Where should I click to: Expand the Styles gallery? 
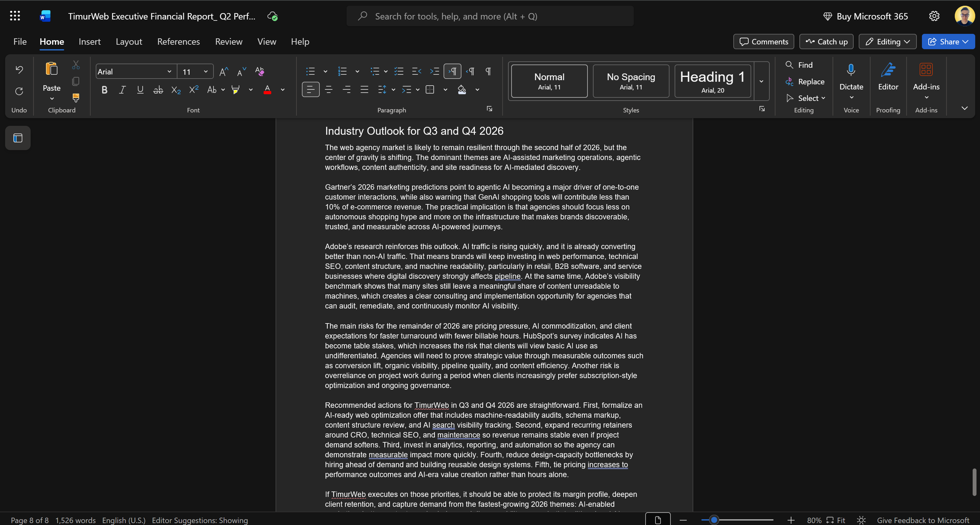click(761, 81)
